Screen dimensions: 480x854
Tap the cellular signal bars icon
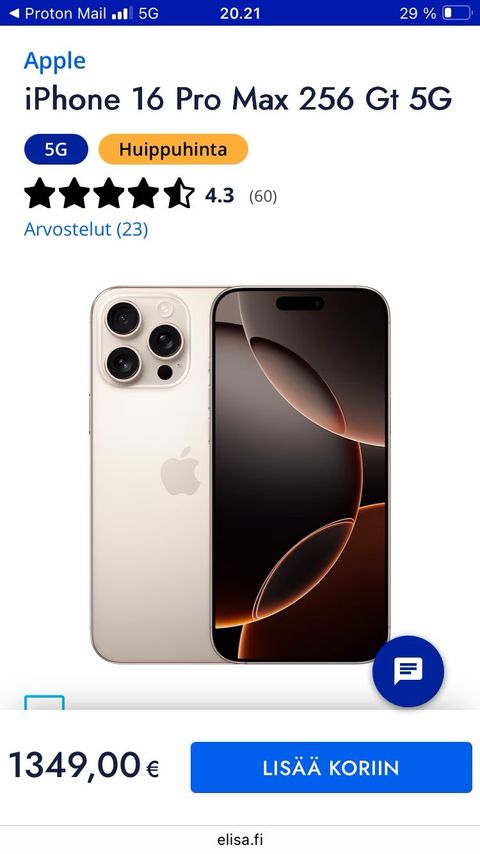[x=122, y=14]
